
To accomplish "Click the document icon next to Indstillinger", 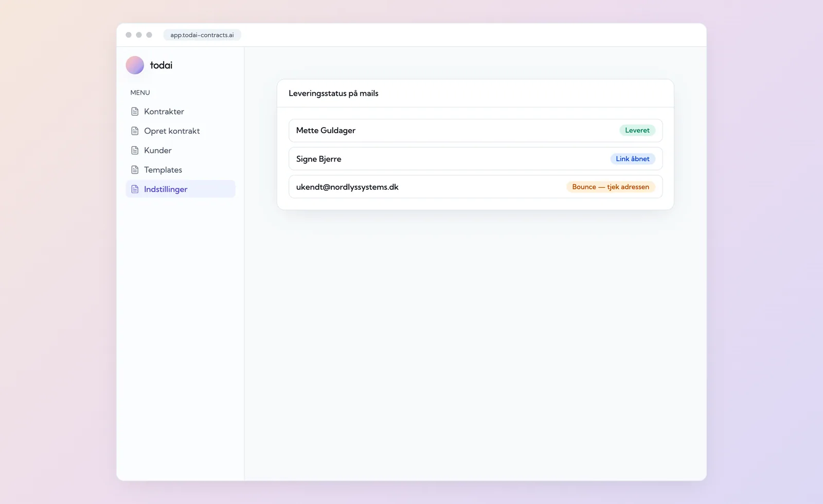I will pyautogui.click(x=135, y=189).
